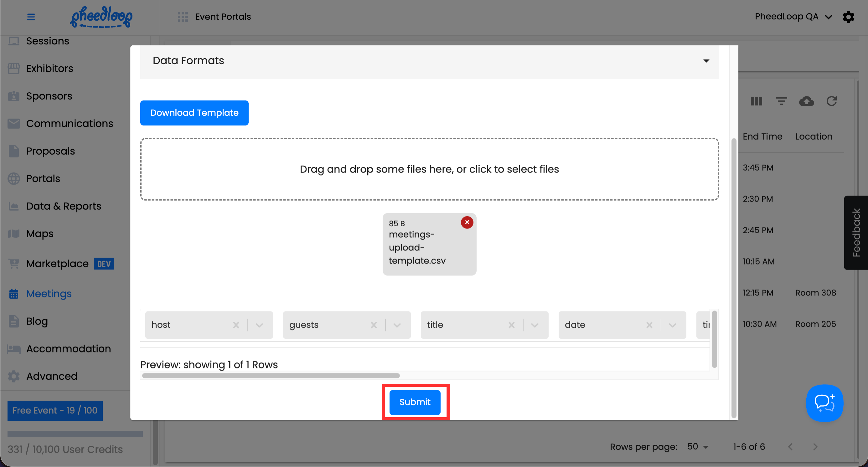Open Data & Reports in the sidebar
This screenshot has width=868, height=467.
[x=63, y=206]
